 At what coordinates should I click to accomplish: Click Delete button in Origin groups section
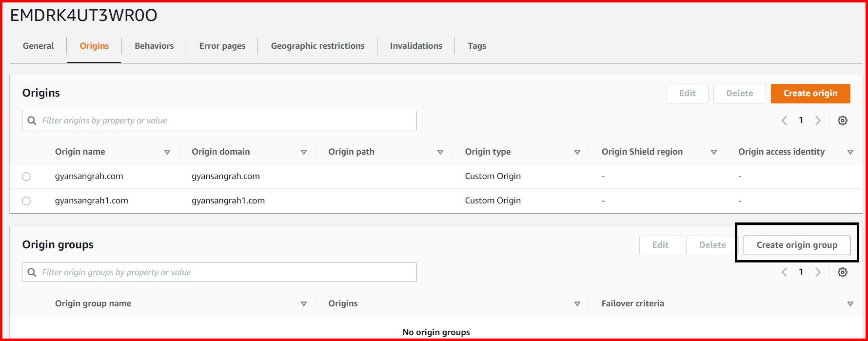712,245
